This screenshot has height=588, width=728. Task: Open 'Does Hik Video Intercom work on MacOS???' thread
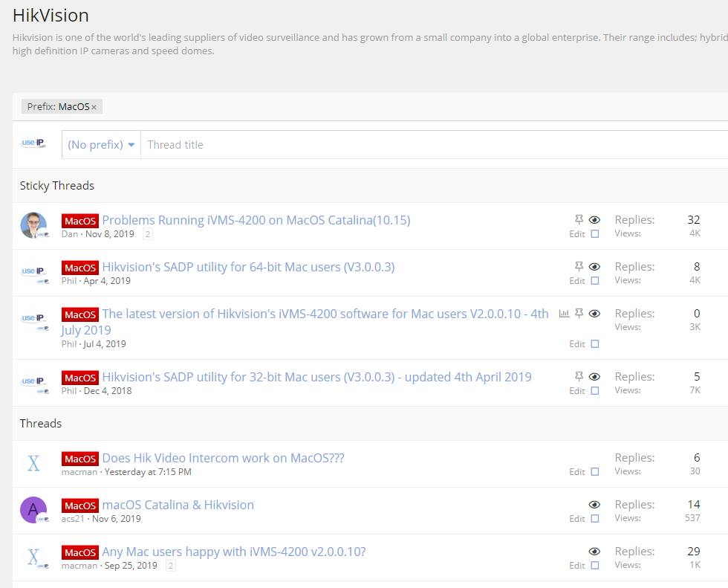223,458
